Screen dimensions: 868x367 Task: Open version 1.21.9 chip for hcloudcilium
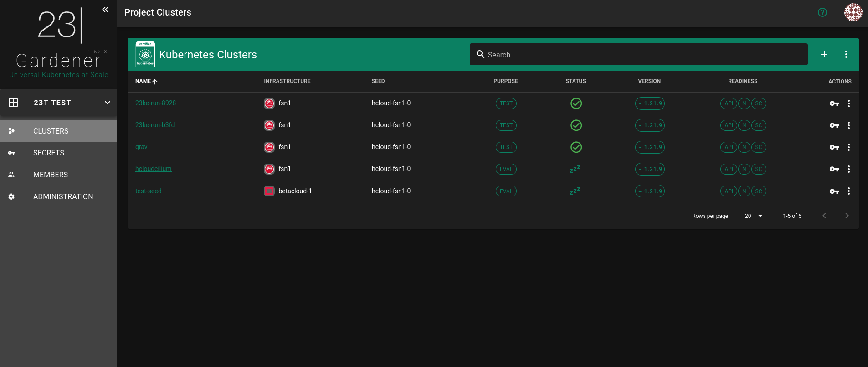click(x=650, y=169)
